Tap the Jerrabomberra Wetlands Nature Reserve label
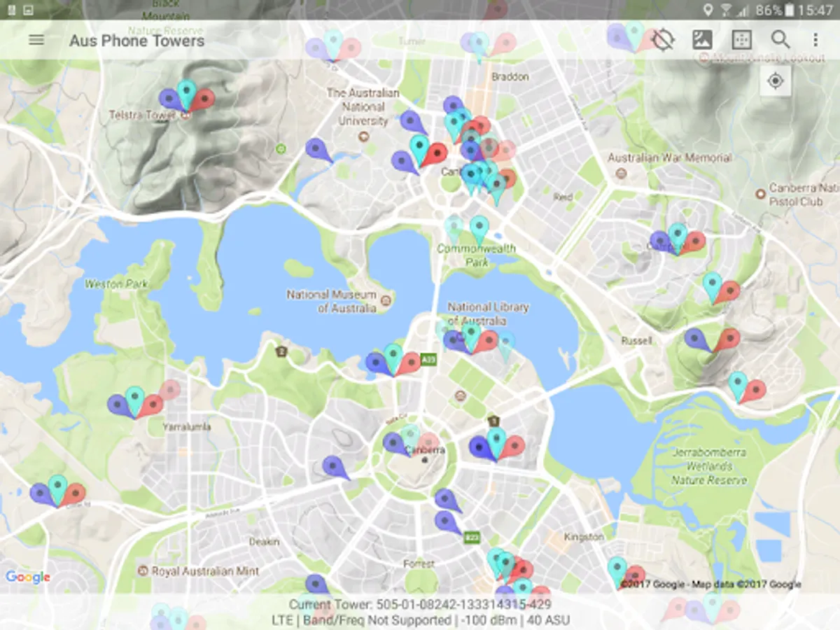The width and height of the screenshot is (840, 630). 708,466
